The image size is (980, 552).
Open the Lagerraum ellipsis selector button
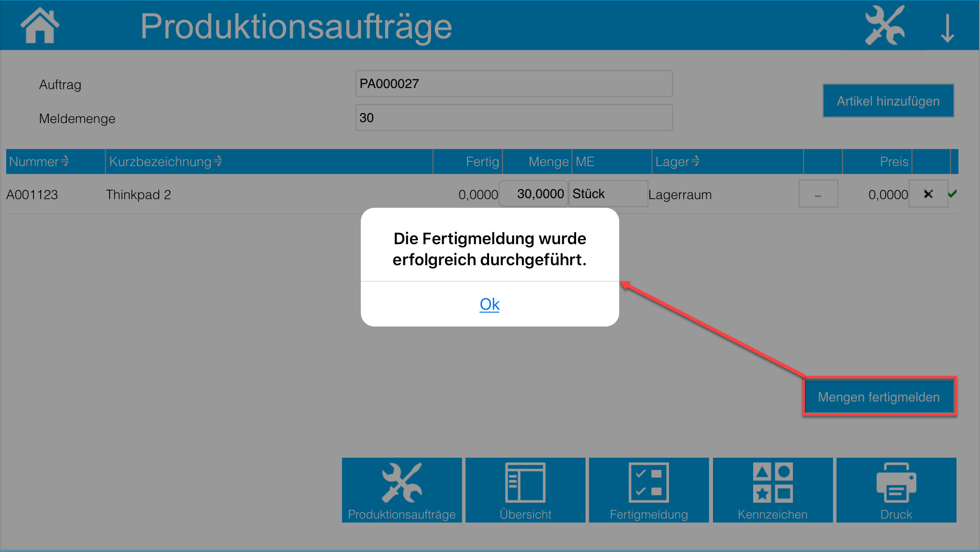(x=818, y=194)
